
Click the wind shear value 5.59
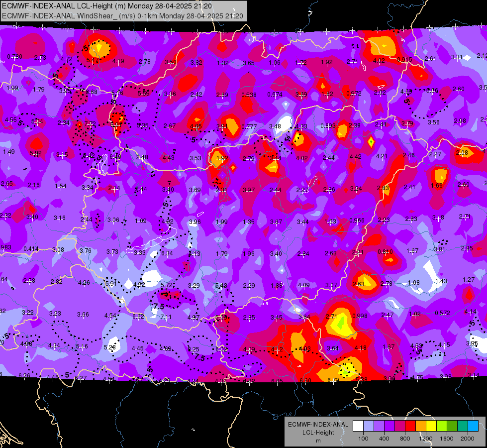143,93
